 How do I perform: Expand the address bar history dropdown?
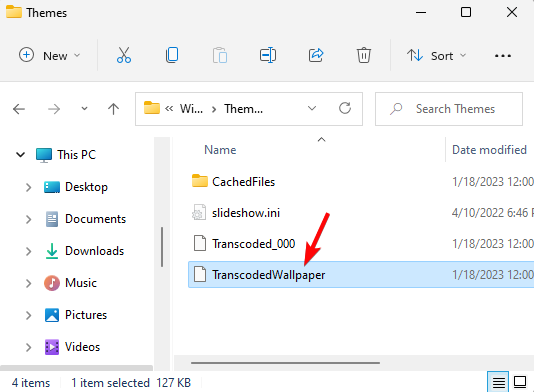312,109
